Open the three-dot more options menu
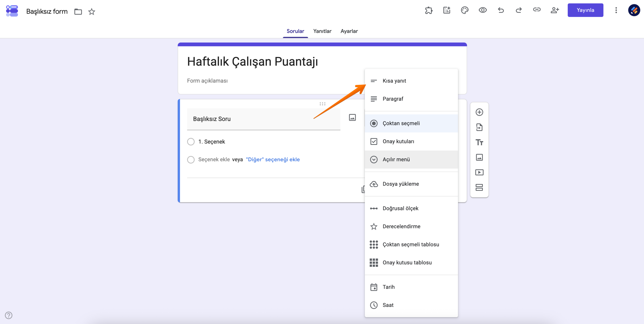644x324 pixels. (616, 10)
